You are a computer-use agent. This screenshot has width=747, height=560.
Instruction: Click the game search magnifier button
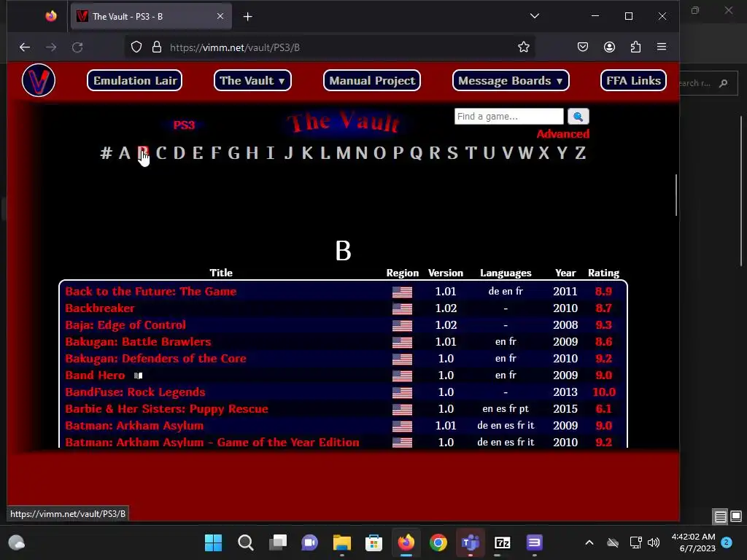point(578,116)
